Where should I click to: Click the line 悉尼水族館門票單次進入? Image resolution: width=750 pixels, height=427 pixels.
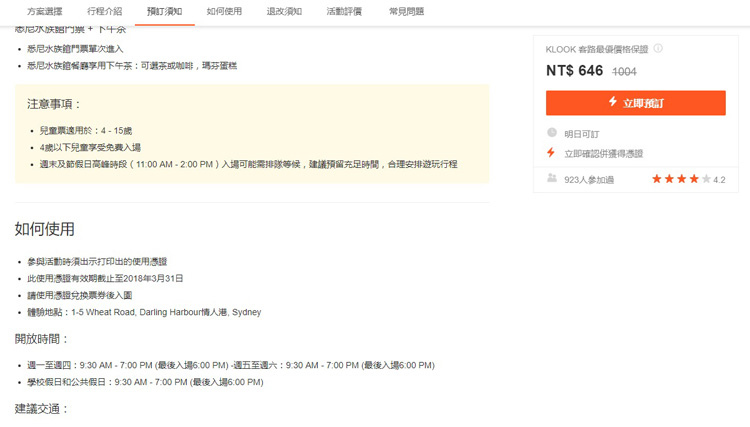click(75, 49)
